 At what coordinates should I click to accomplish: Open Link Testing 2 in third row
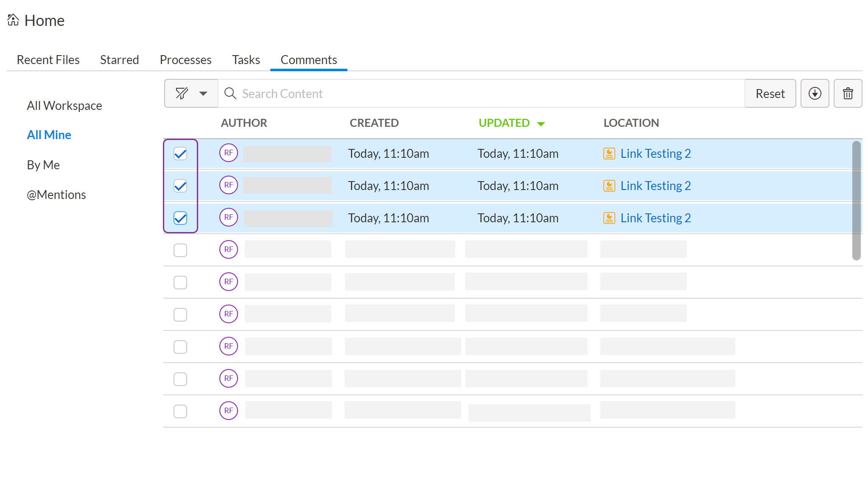coord(655,218)
